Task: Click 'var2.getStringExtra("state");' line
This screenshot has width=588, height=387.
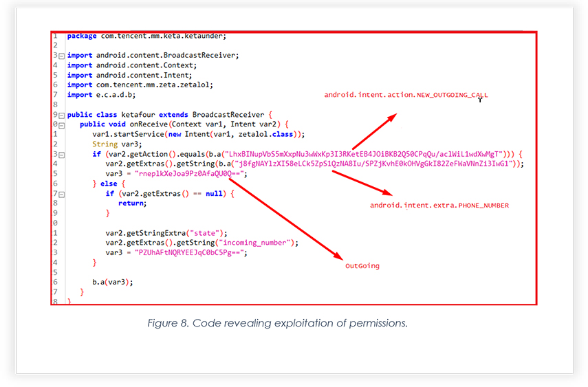Action: [x=166, y=233]
